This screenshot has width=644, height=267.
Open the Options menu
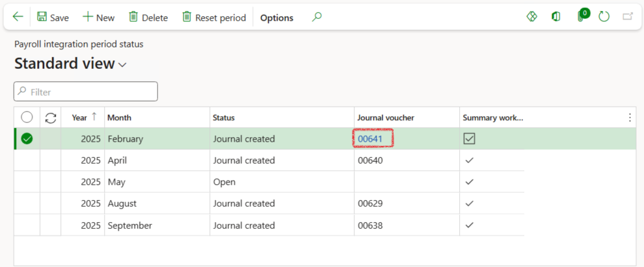[x=276, y=18]
